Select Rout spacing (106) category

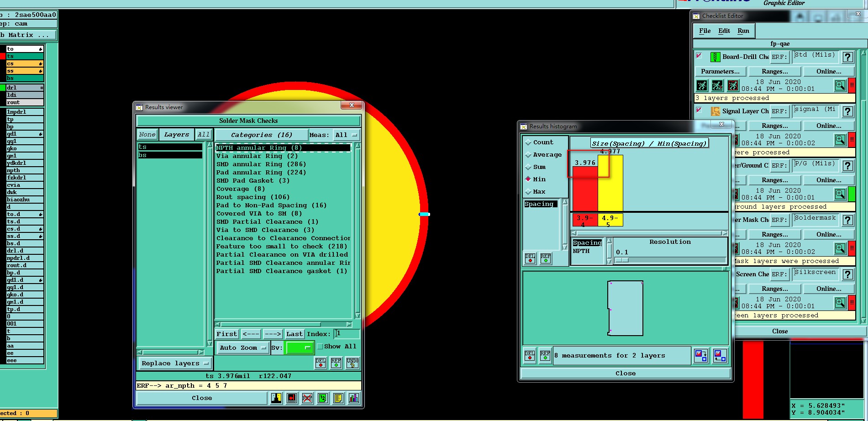coord(253,197)
